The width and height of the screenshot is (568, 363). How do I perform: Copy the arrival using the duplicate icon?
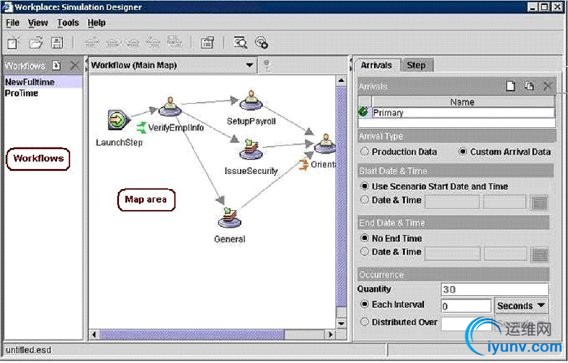point(529,86)
